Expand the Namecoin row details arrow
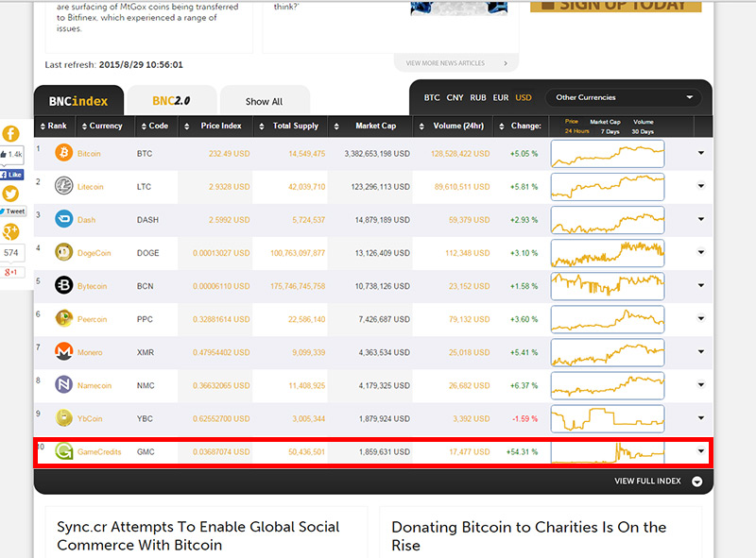The height and width of the screenshot is (558, 756). (701, 384)
